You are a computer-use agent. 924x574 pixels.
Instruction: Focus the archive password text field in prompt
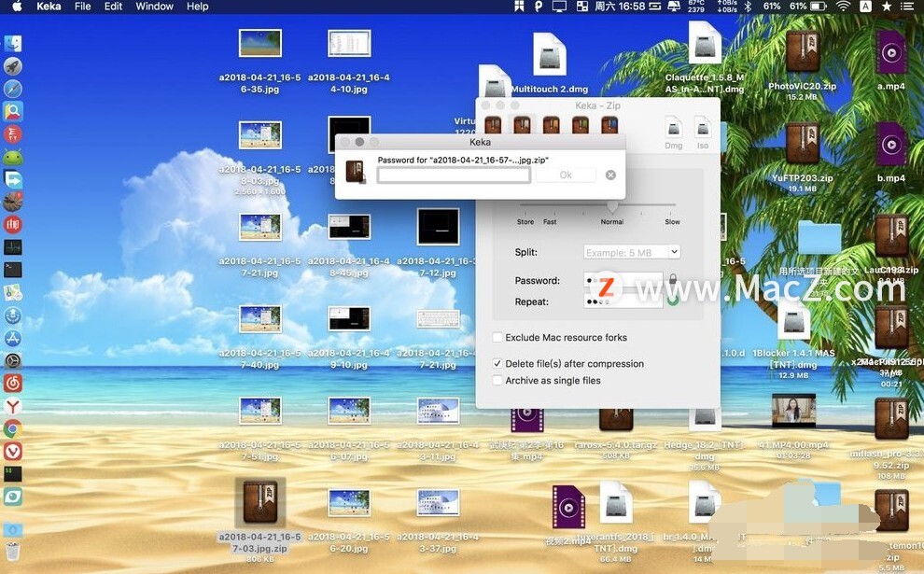click(x=454, y=175)
